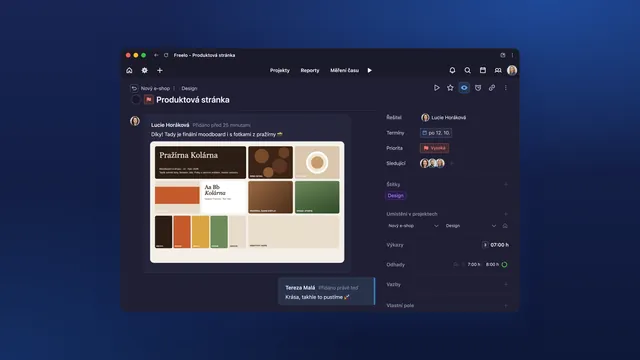640x360 pixels.
Task: Open settings gear in top bar
Action: 144,70
